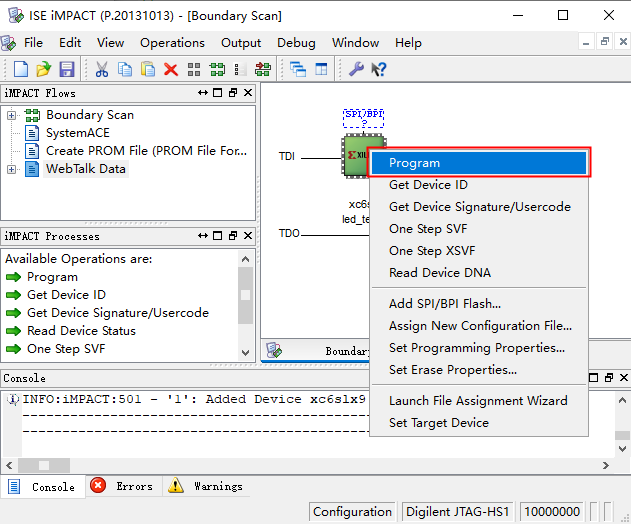The image size is (631, 524).
Task: Click the Cascade windows toolbar icon
Action: pyautogui.click(x=299, y=69)
